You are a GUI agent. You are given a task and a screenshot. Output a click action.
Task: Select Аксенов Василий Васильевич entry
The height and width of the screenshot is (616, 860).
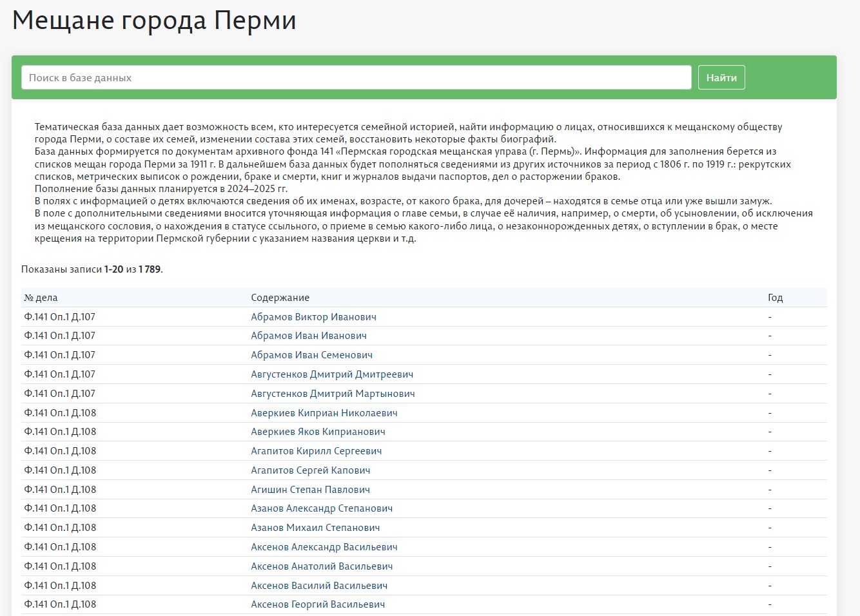[x=319, y=586]
